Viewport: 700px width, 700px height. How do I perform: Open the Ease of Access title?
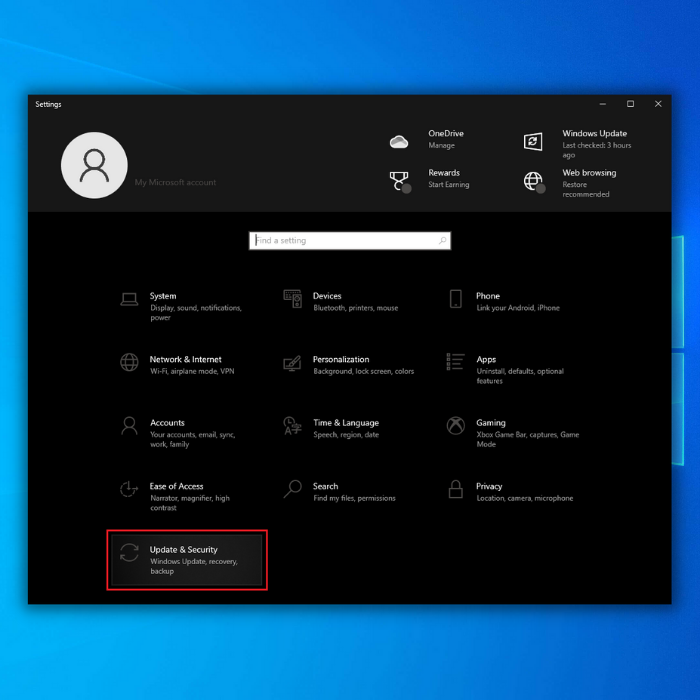(176, 486)
